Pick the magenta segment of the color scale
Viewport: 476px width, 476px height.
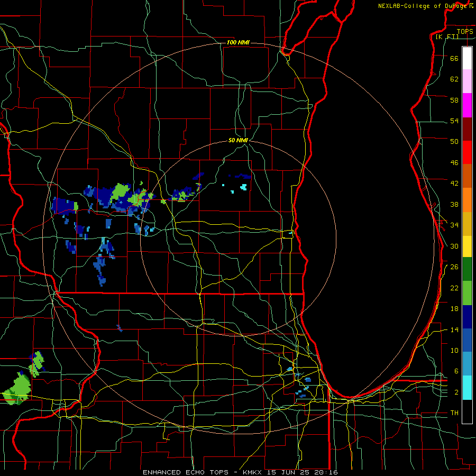pyautogui.click(x=467, y=105)
